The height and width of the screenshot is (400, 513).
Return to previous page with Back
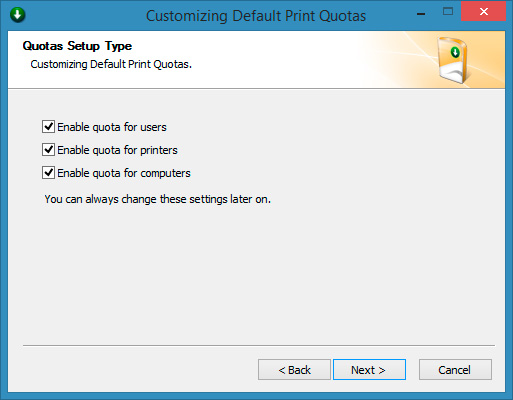tap(294, 369)
